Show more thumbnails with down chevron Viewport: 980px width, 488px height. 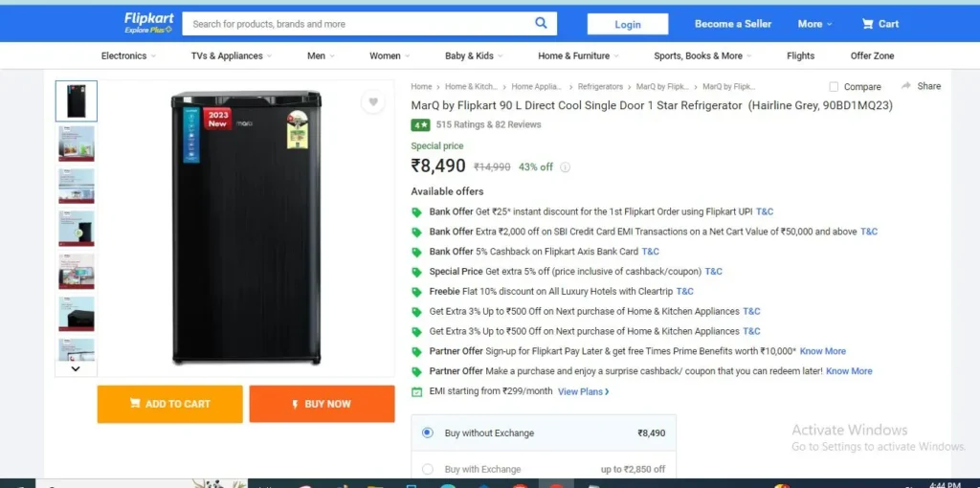point(76,368)
